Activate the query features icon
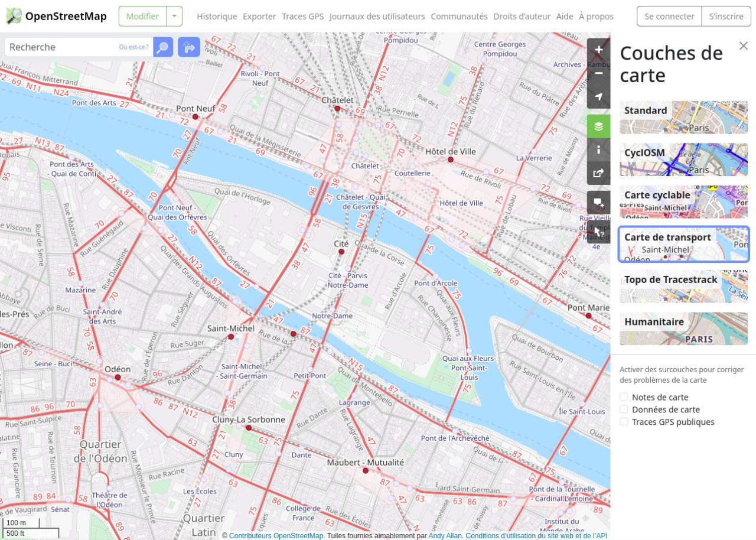Screen dimensions: 756x540 (x=599, y=232)
